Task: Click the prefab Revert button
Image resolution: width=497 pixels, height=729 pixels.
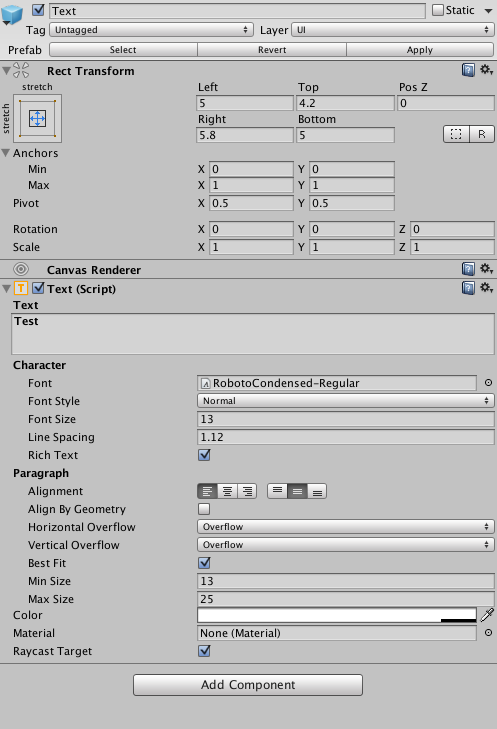Action: coord(272,50)
